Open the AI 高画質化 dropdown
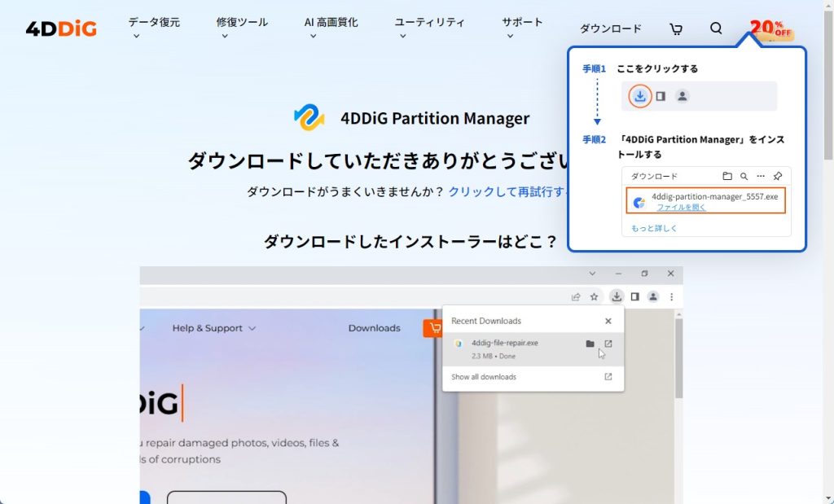 click(x=331, y=23)
